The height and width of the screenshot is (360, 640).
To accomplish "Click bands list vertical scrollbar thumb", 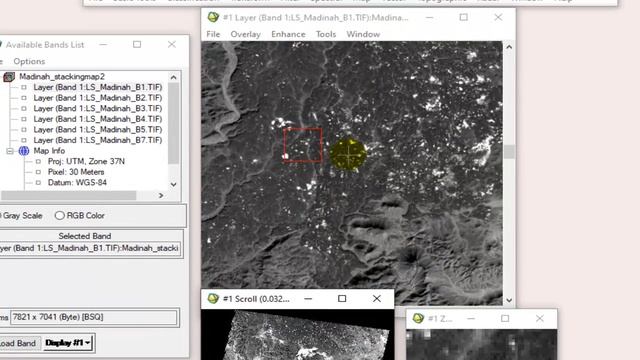I will click(173, 123).
